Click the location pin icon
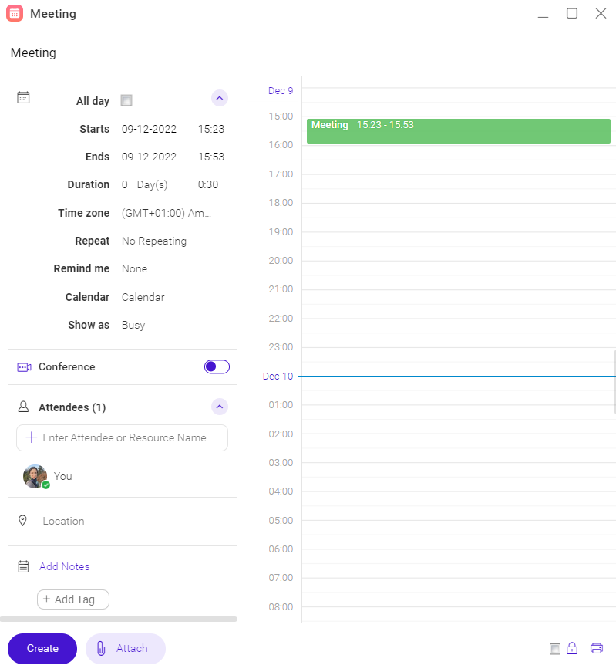This screenshot has width=616, height=672. (23, 521)
